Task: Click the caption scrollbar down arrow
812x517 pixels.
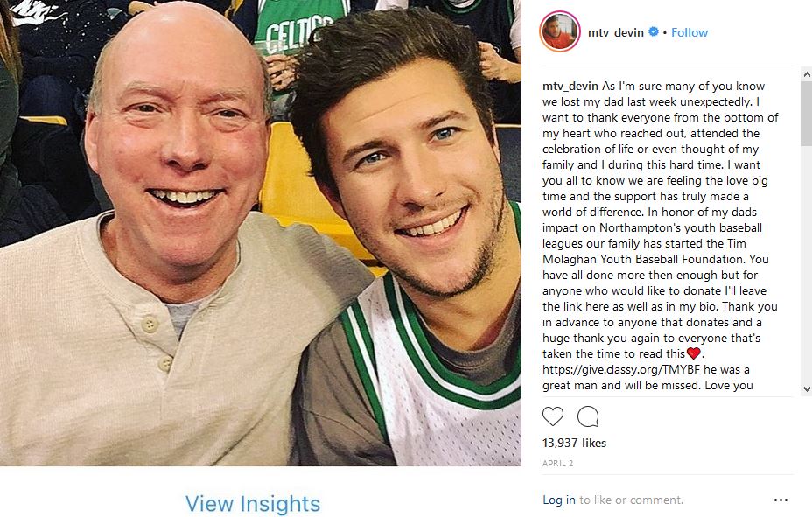Action: [806, 389]
